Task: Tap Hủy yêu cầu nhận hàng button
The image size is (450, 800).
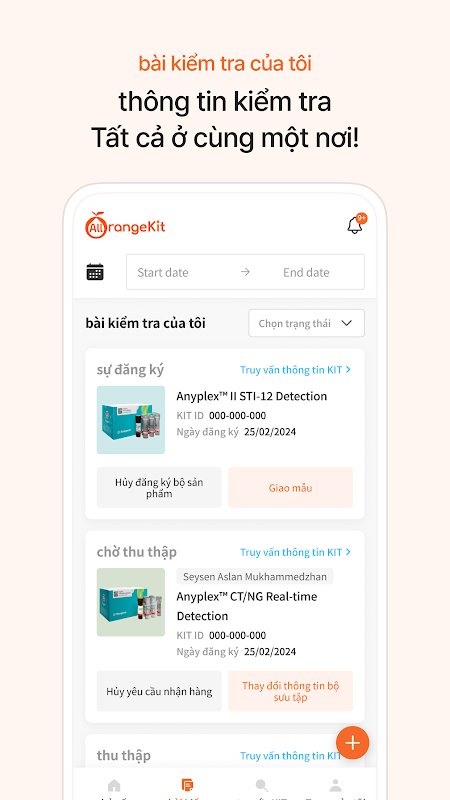Action: (159, 691)
